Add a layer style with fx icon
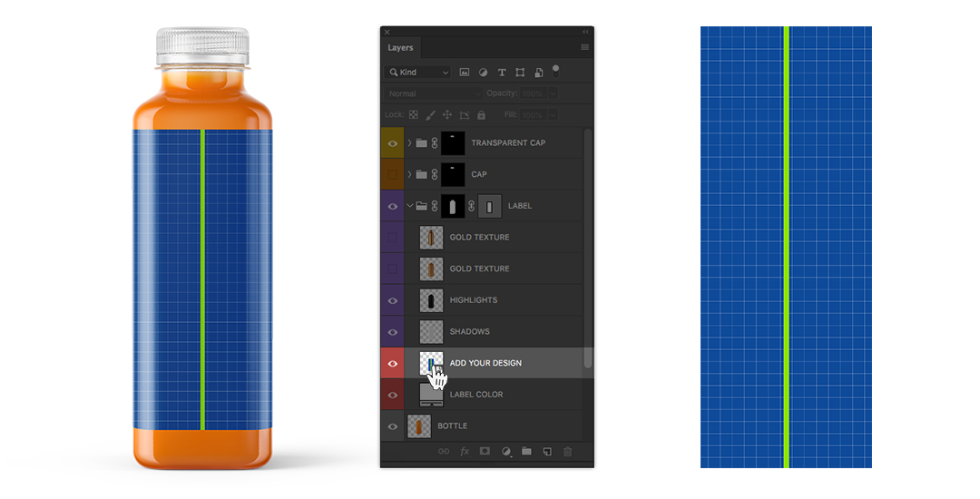Viewport: 980px width, 499px height. [x=465, y=452]
